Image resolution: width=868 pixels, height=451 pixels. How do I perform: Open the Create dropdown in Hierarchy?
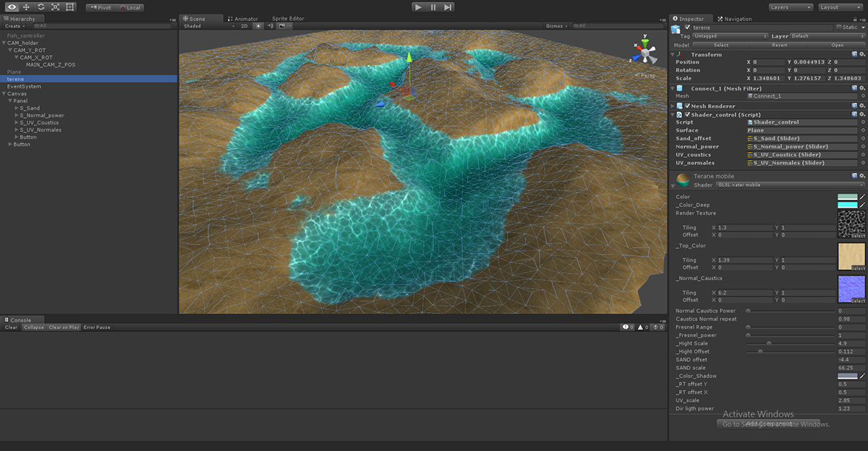14,26
